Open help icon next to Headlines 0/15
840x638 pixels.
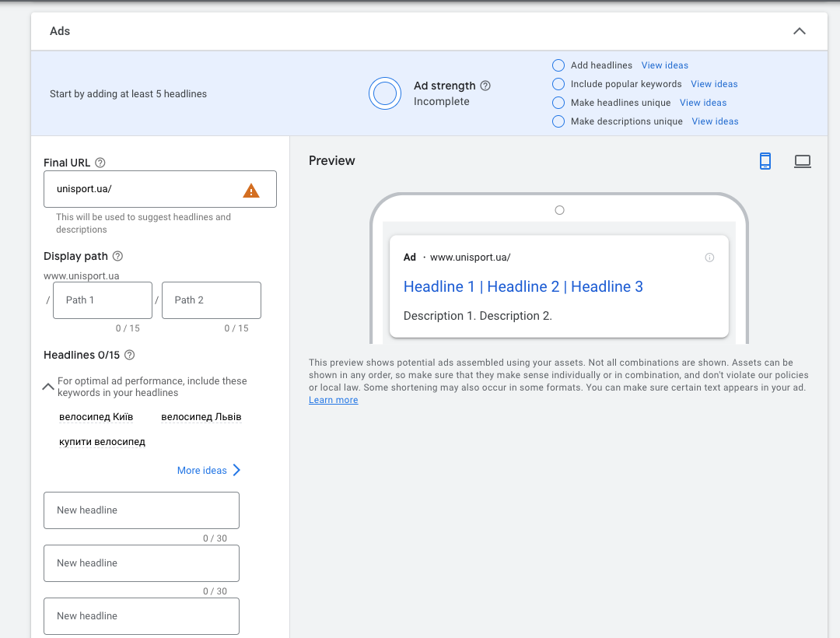coord(130,355)
